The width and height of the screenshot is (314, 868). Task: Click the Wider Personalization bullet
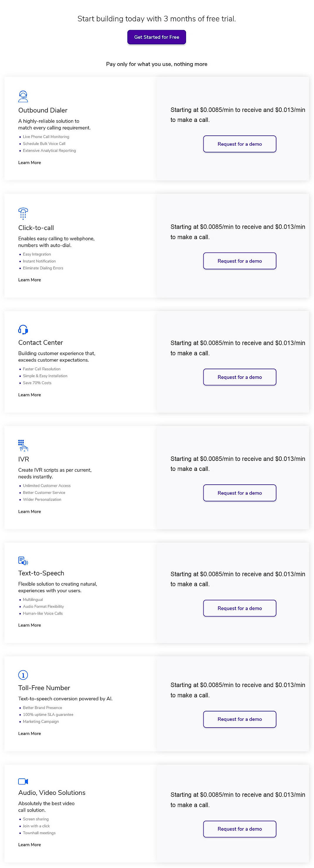[42, 500]
